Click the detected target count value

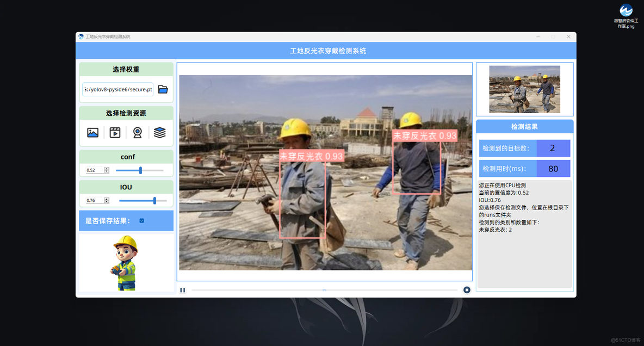tap(553, 148)
